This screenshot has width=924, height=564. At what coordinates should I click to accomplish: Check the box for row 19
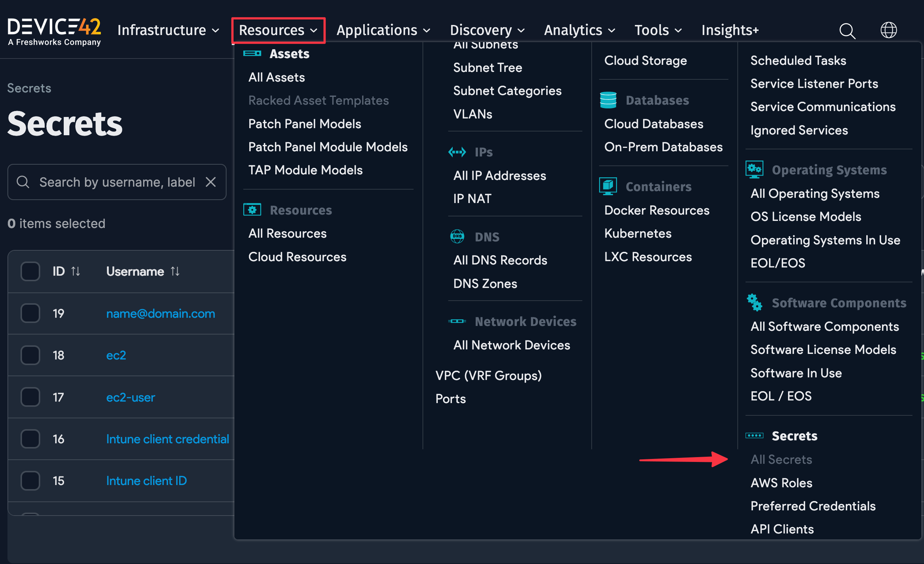pos(30,313)
